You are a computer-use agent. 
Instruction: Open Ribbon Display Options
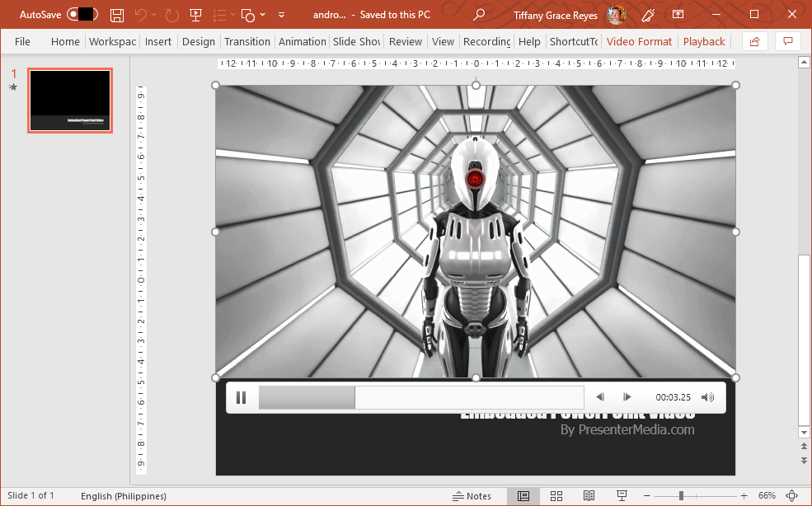click(678, 15)
